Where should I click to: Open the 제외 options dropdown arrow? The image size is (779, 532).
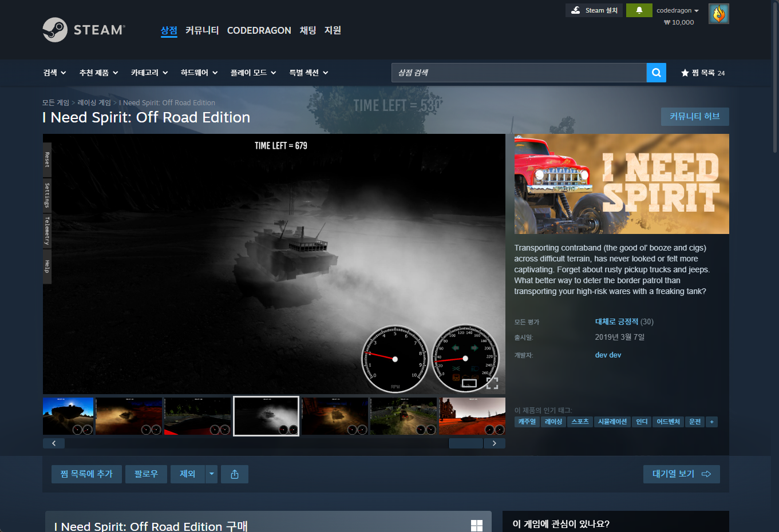click(211, 474)
